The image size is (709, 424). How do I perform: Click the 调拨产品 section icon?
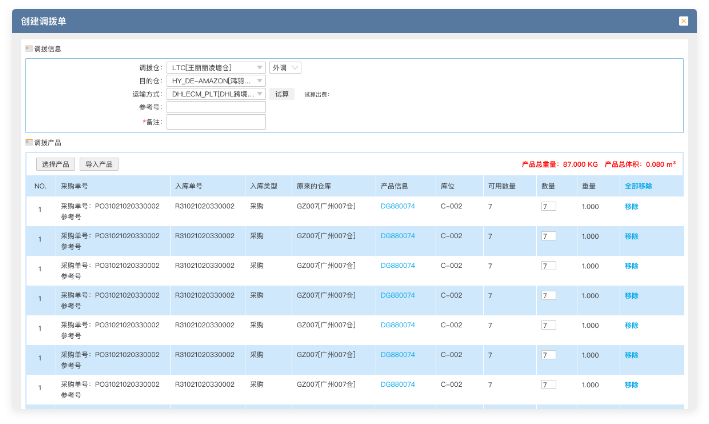pos(29,142)
